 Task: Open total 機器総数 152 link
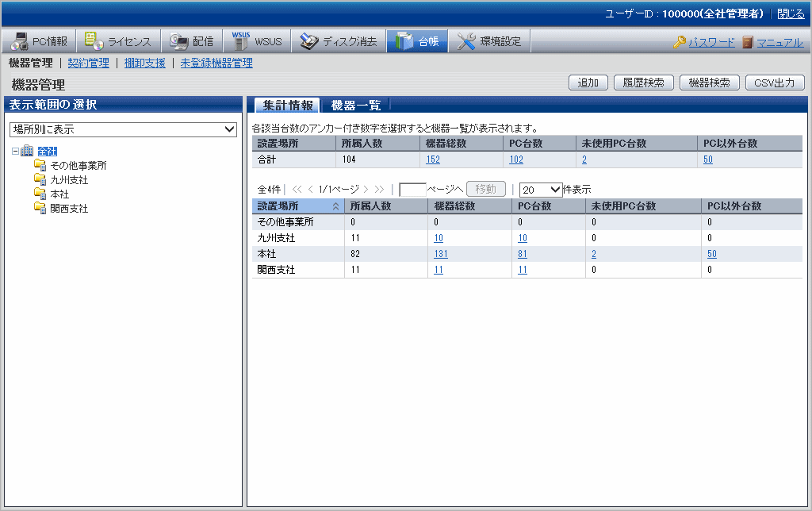click(x=433, y=159)
